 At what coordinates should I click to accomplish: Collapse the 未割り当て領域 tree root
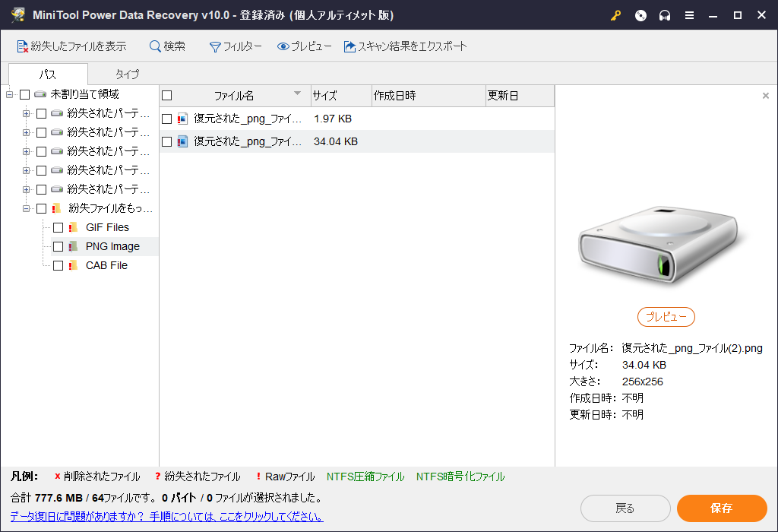point(10,94)
